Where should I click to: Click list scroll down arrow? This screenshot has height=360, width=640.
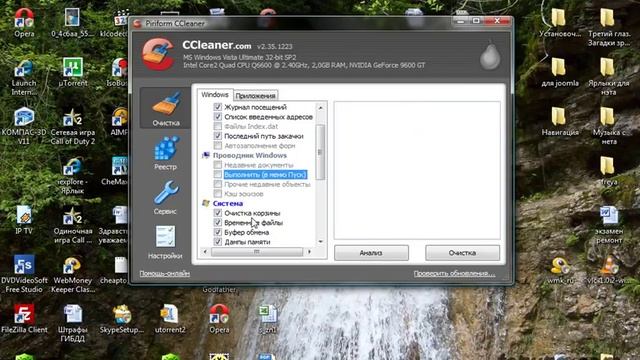pyautogui.click(x=320, y=242)
